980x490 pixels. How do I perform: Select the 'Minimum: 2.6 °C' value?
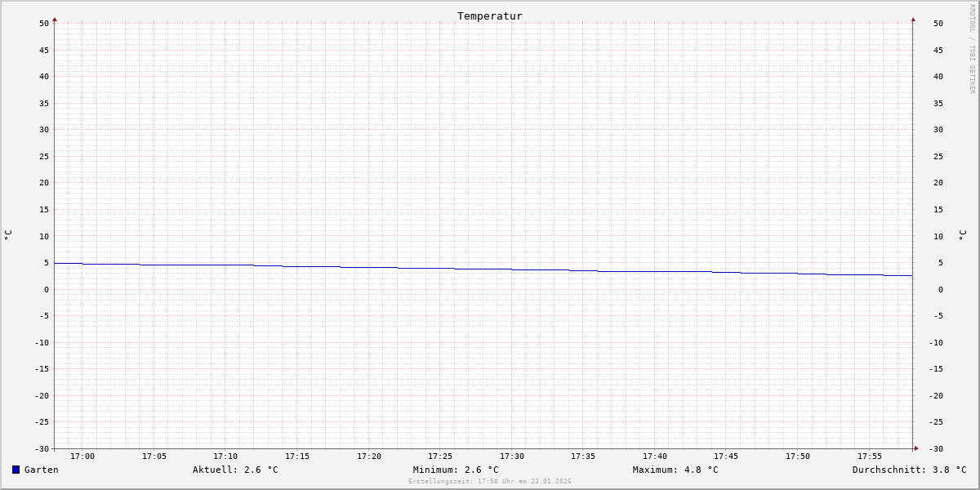point(456,470)
